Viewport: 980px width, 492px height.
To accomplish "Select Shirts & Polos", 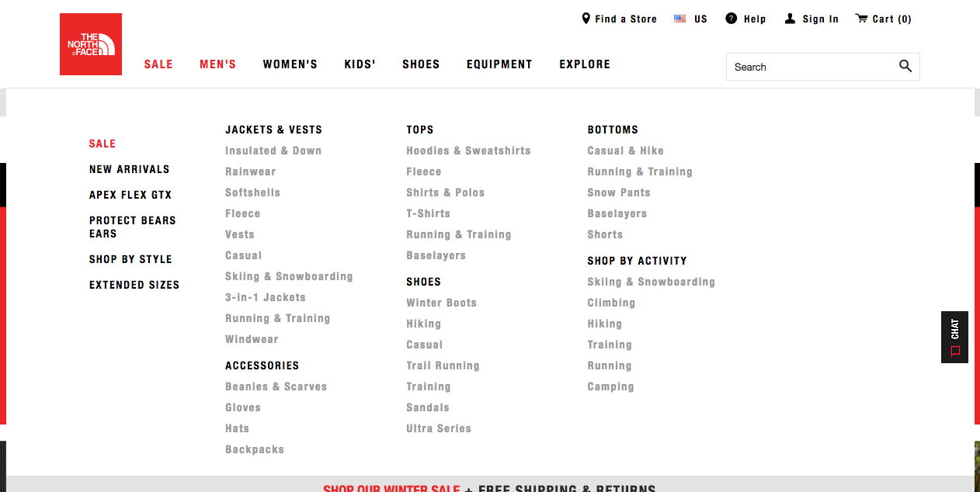I will click(x=446, y=192).
